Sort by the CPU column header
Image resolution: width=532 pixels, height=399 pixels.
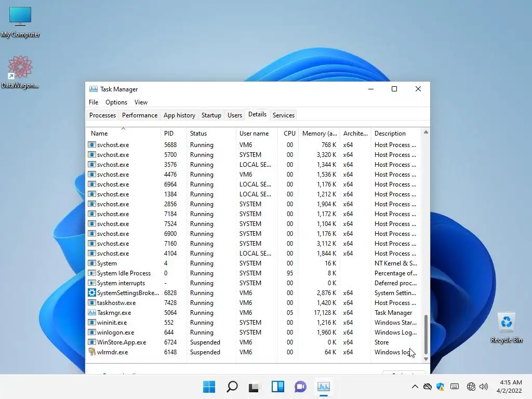click(288, 134)
